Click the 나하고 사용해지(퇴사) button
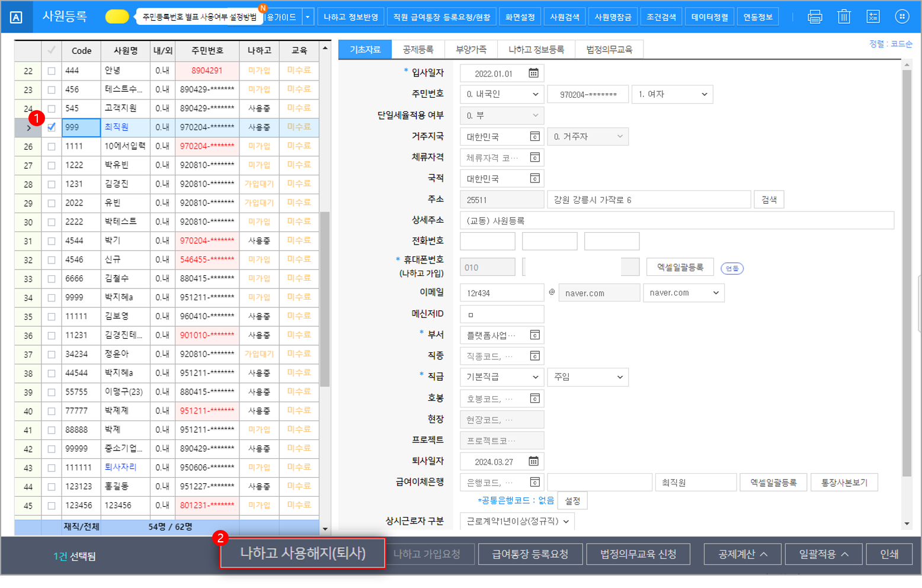The image size is (922, 588). (302, 553)
